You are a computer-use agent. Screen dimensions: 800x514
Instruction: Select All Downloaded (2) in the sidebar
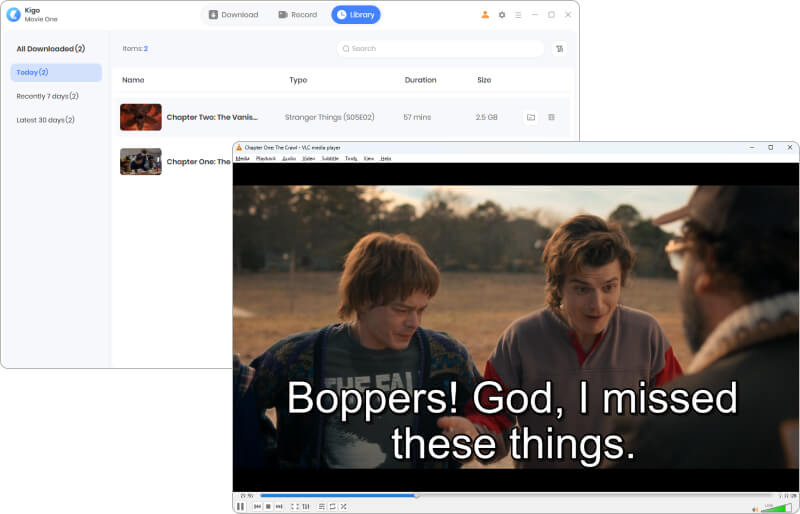coord(51,48)
